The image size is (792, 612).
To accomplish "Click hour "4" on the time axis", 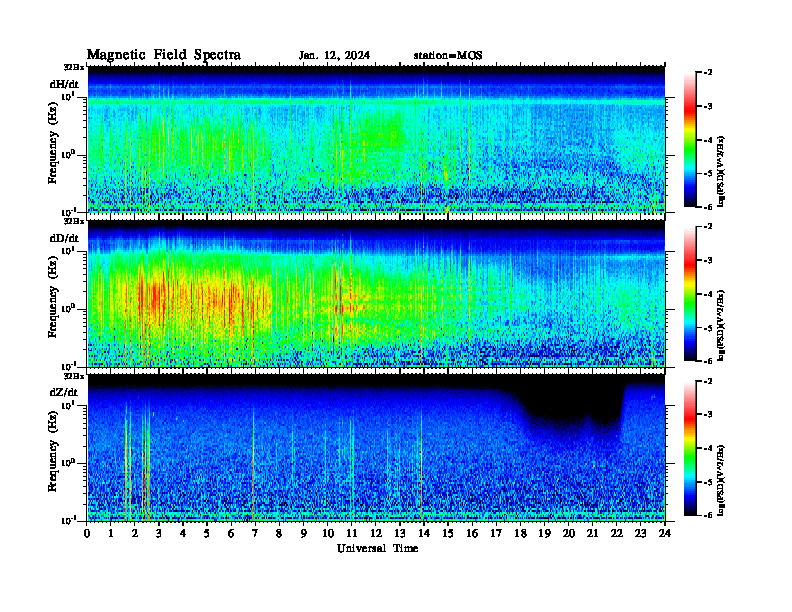I will [x=183, y=533].
